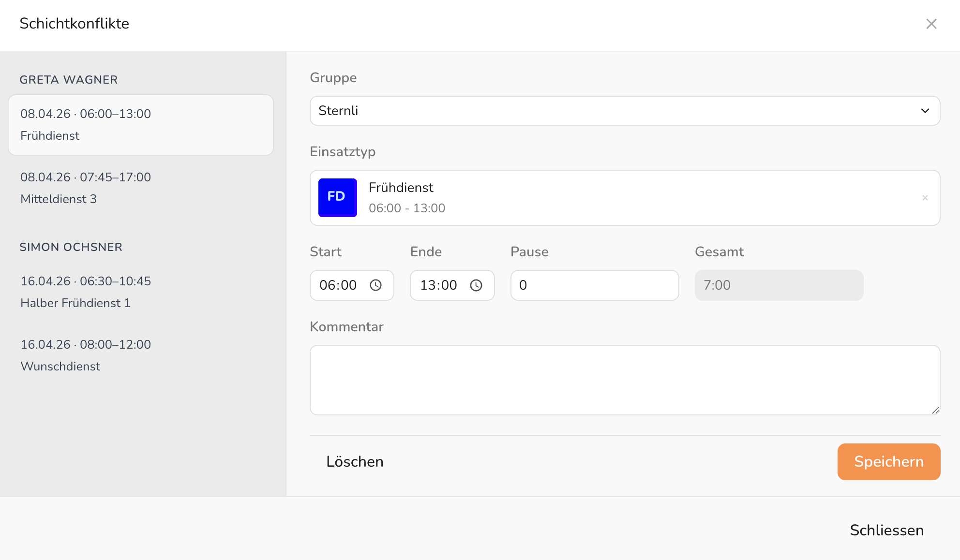Click the blue FD shift badge

click(337, 197)
